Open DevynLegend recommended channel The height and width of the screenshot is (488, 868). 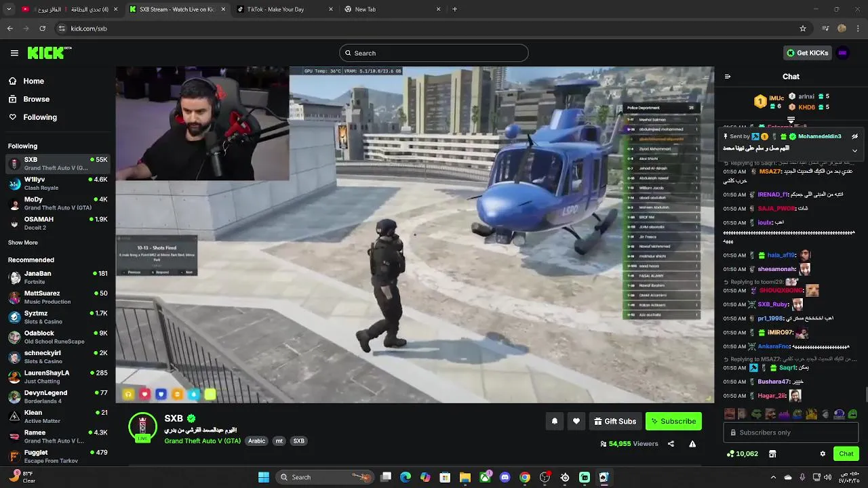tap(58, 396)
